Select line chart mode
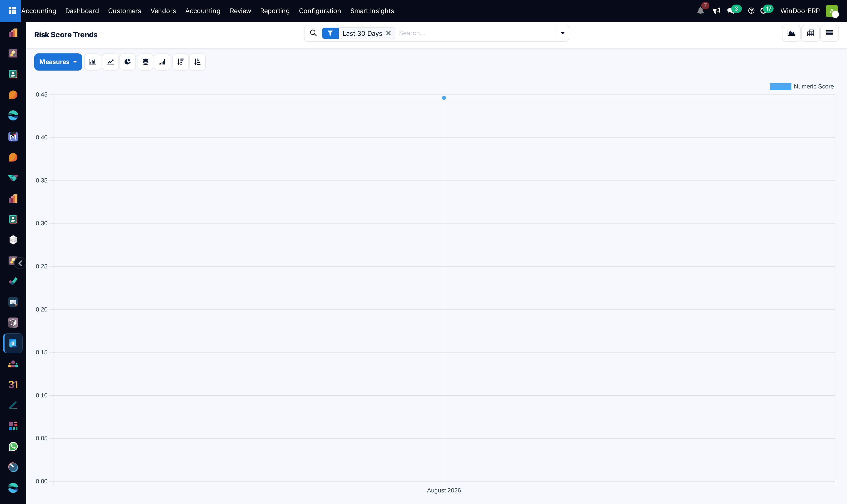This screenshot has height=504, width=847. 110,62
